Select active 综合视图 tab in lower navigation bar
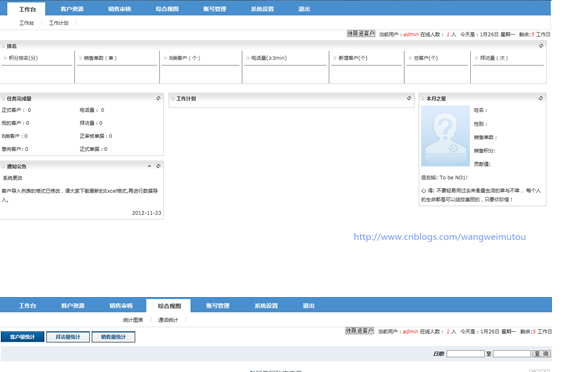This screenshot has width=565, height=372. [x=169, y=306]
